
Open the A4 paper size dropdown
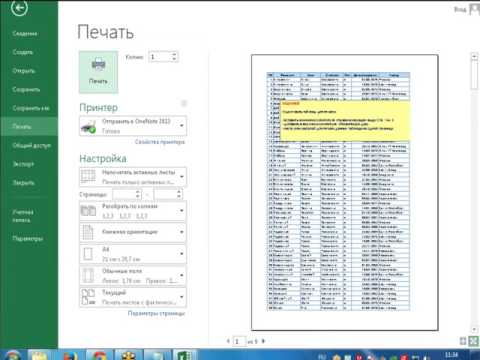(133, 254)
